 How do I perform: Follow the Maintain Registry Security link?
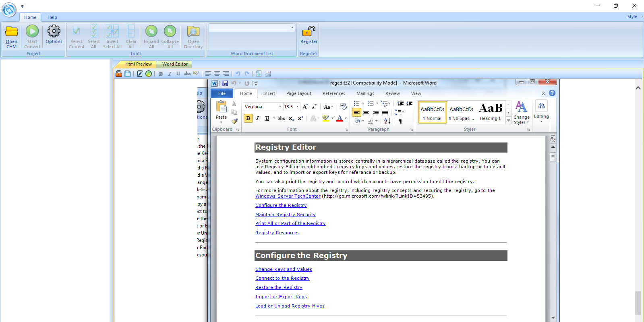pyautogui.click(x=285, y=215)
